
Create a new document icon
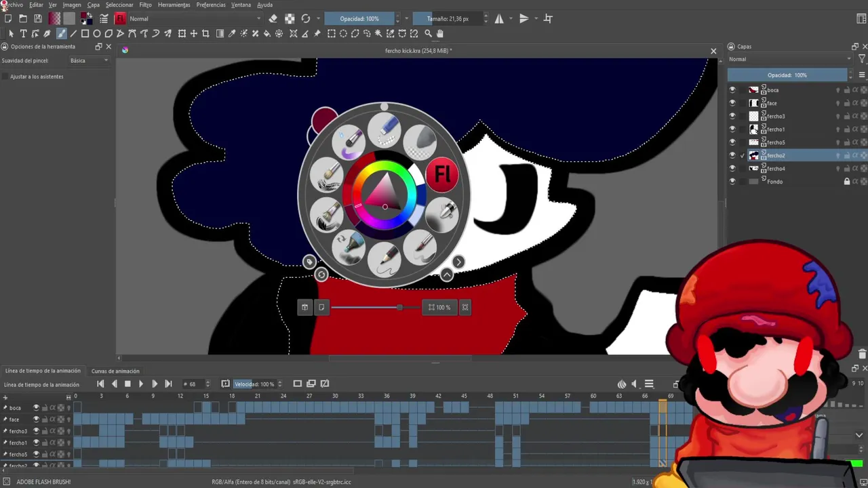8,18
